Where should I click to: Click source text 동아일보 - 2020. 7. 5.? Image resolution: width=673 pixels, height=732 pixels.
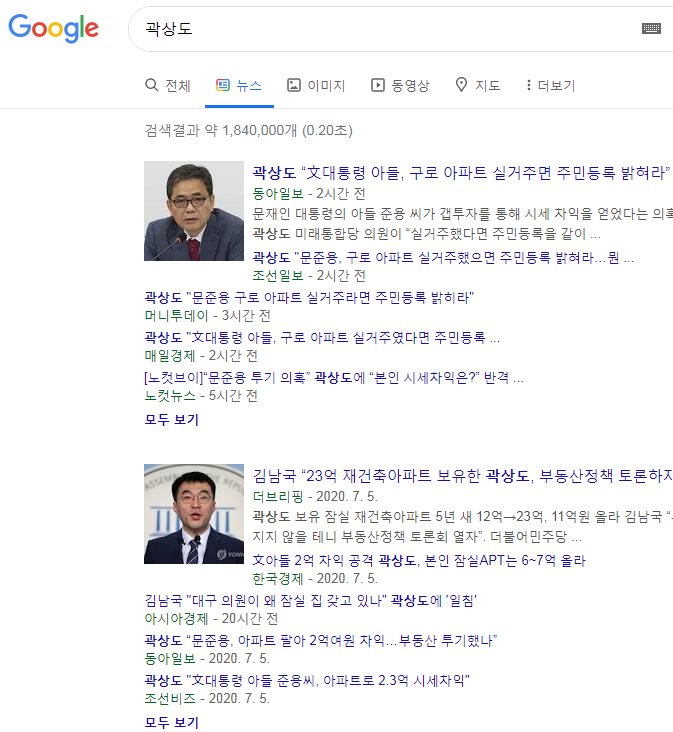point(207,658)
